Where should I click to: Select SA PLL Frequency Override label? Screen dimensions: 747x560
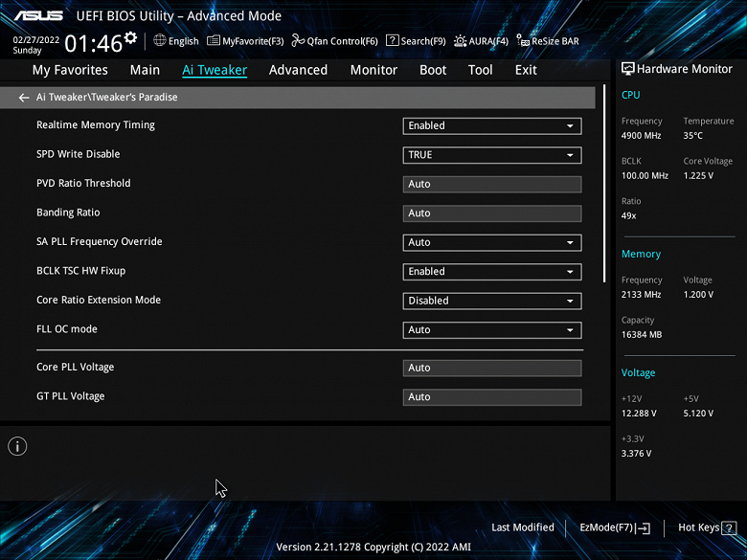pos(99,241)
